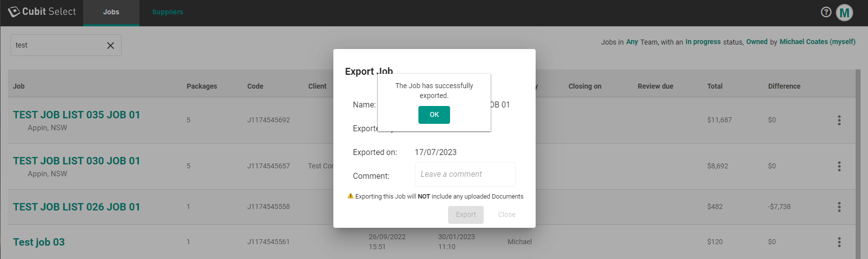The image size is (868, 259).
Task: Open kebab menu for TEST JOB LIST 035
Action: coord(839,120)
